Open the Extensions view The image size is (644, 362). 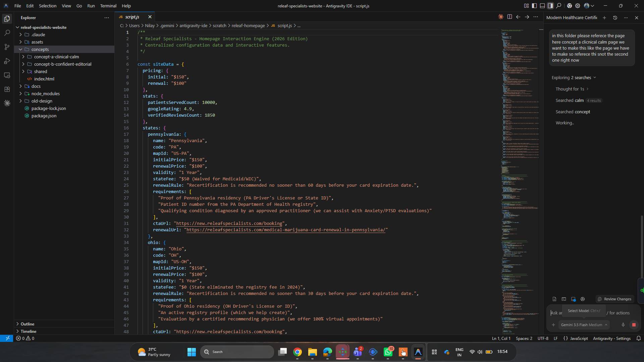pos(7,89)
